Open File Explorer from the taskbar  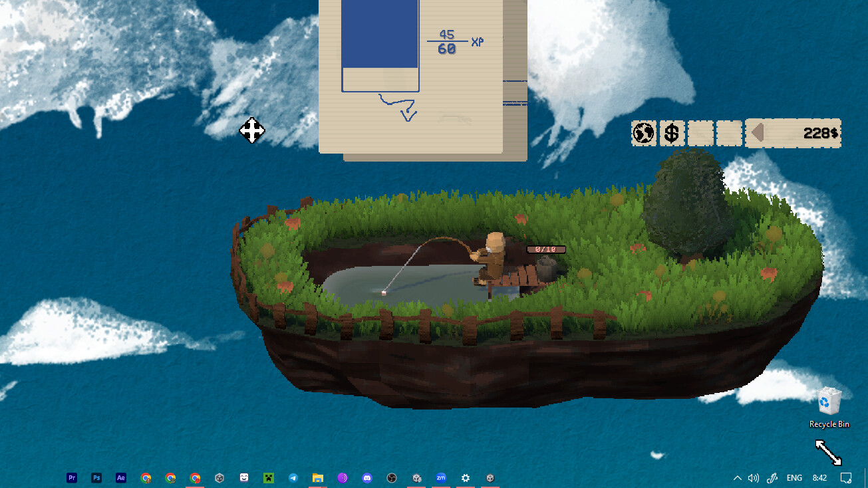pyautogui.click(x=318, y=477)
